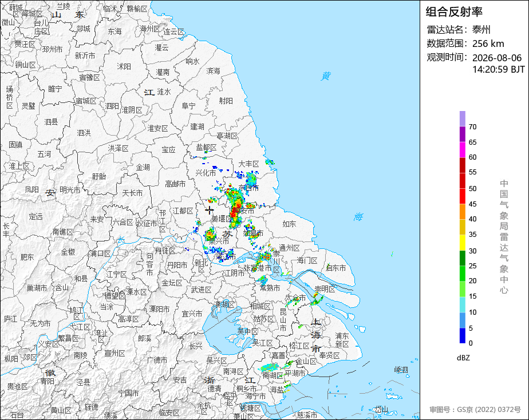Viewport: 529px width, 420px height.
Task: Select the 崇明区 island label
Action: click(325, 289)
